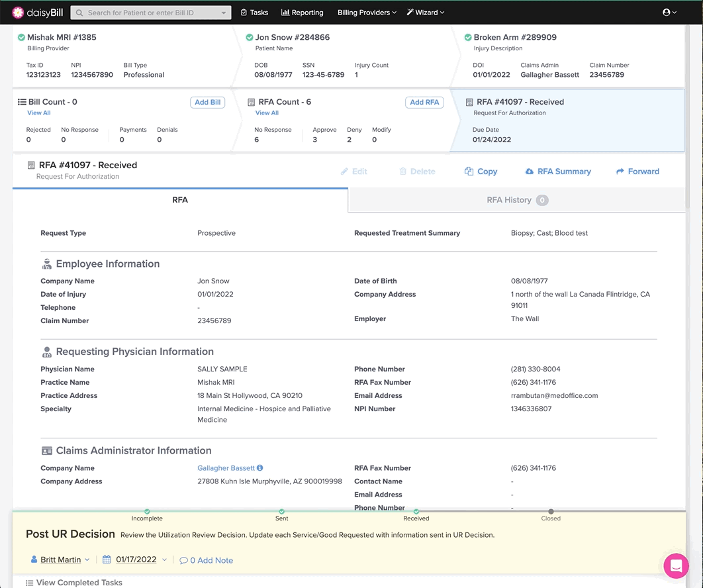Screen dimensions: 703x588
Task: Click the email rrambutan@medoffice.com
Action: coord(554,395)
